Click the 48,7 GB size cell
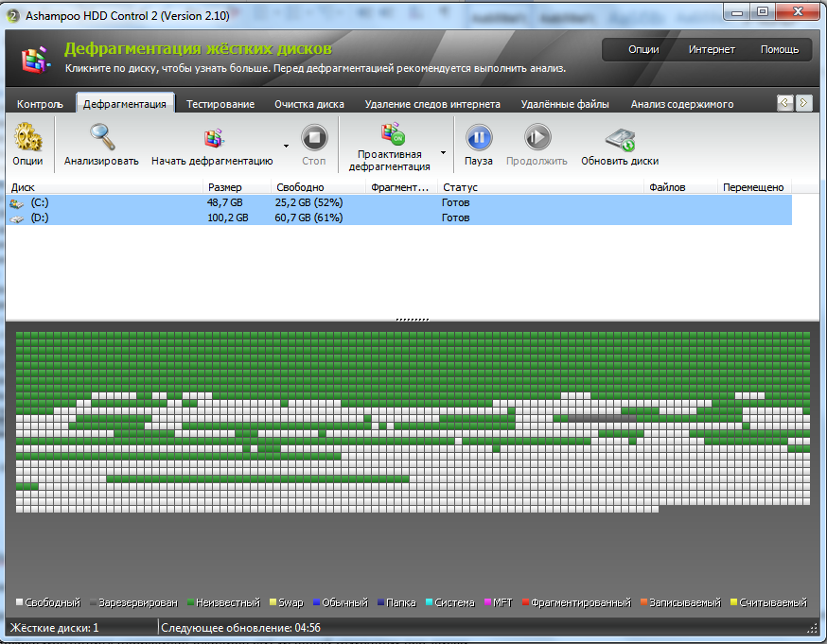This screenshot has width=827, height=644. (x=225, y=203)
